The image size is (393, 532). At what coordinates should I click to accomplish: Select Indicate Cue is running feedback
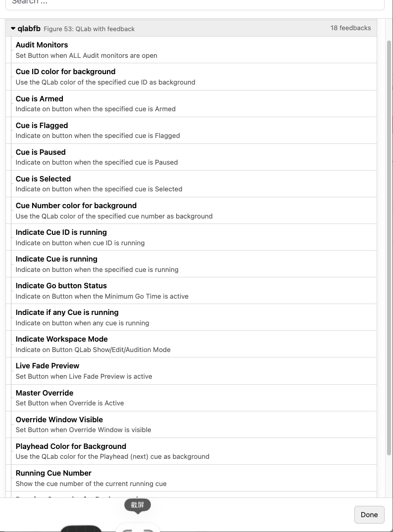194,264
